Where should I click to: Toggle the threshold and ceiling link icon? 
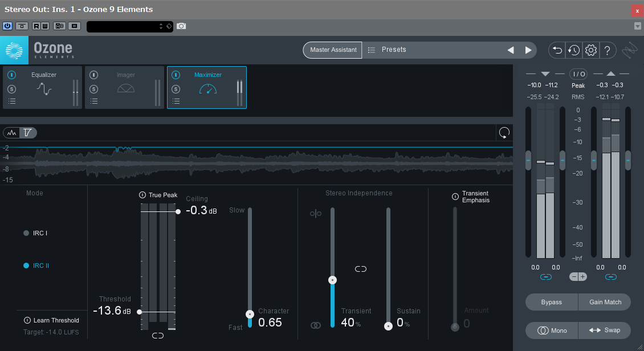point(158,336)
